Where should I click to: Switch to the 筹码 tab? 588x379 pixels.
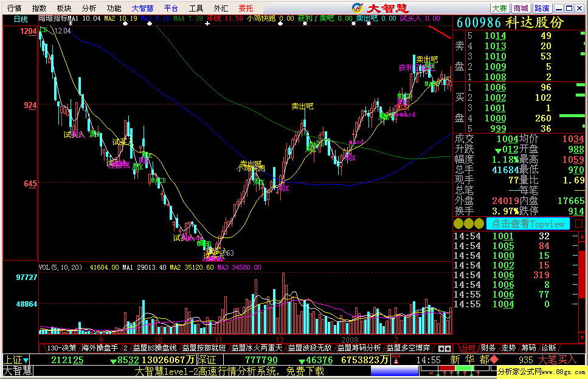coord(529,348)
